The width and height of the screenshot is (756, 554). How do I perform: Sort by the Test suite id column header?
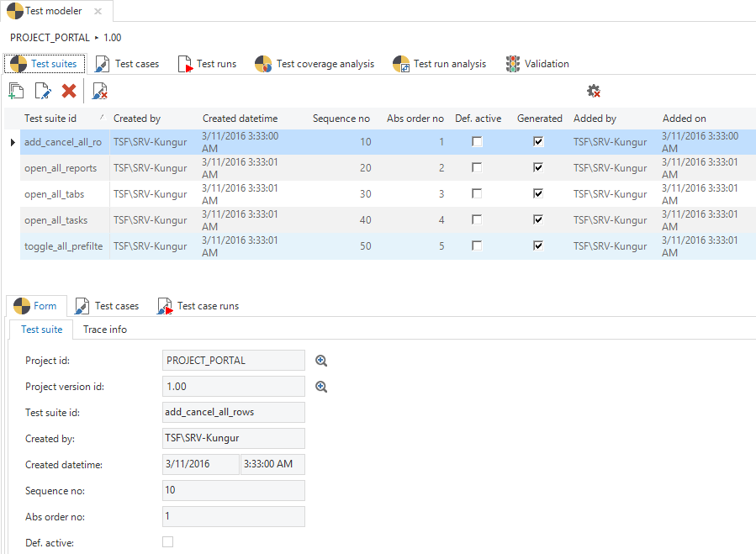[50, 119]
